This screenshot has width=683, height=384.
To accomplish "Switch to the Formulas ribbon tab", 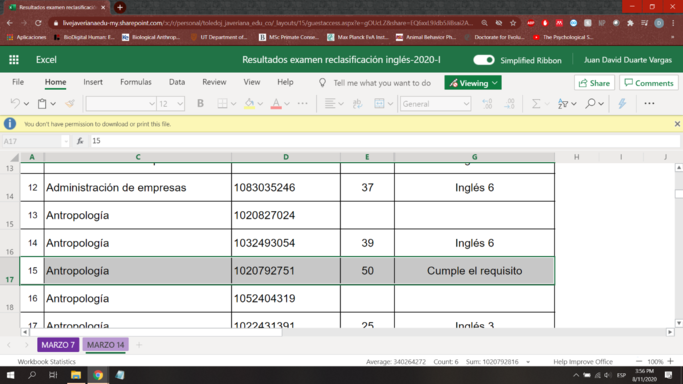I will pos(136,82).
